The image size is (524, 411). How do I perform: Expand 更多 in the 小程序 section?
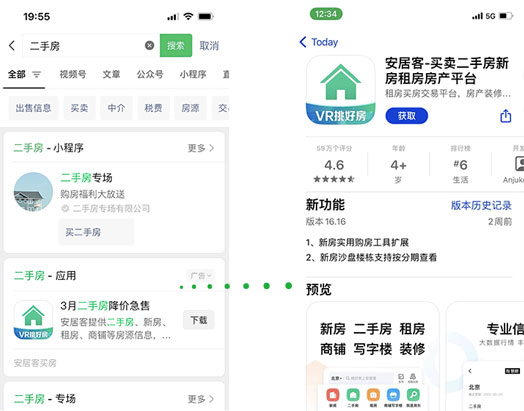coord(201,148)
